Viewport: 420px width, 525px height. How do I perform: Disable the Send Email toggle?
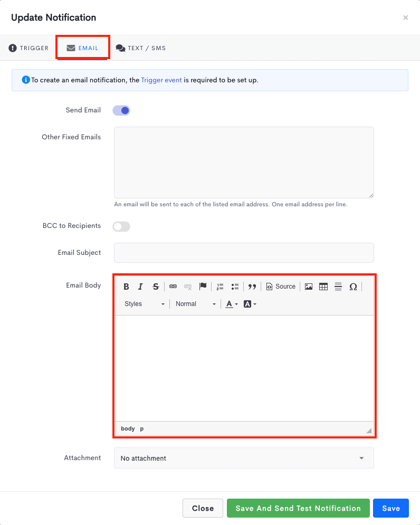pyautogui.click(x=121, y=110)
